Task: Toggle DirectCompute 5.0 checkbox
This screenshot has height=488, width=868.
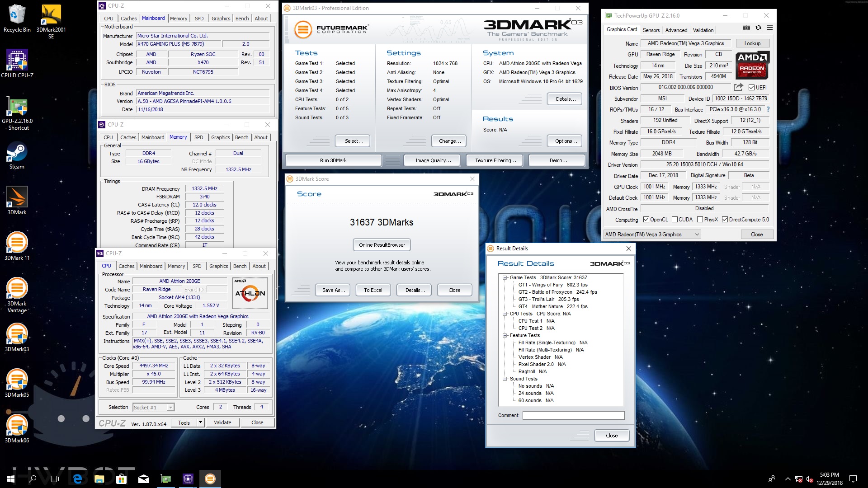Action: click(x=725, y=220)
